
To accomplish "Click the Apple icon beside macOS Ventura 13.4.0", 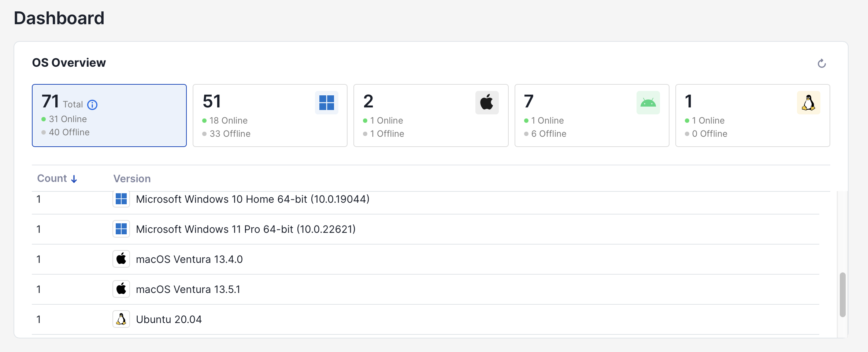I will coord(121,258).
